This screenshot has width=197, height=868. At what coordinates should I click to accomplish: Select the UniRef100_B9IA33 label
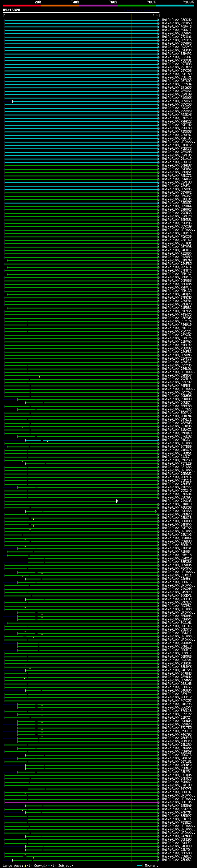(177, 88)
